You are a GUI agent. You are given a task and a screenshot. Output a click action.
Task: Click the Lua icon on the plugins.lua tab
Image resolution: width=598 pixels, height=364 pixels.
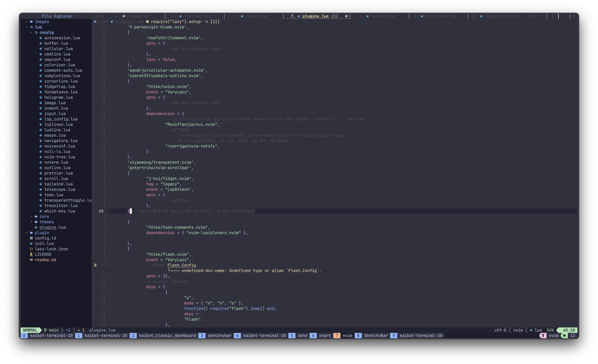pyautogui.click(x=299, y=16)
